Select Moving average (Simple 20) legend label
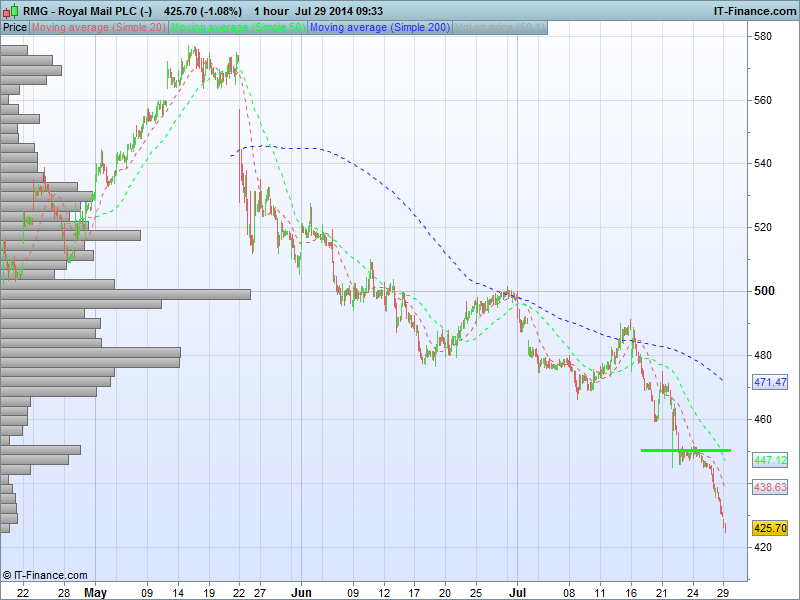 (x=100, y=27)
